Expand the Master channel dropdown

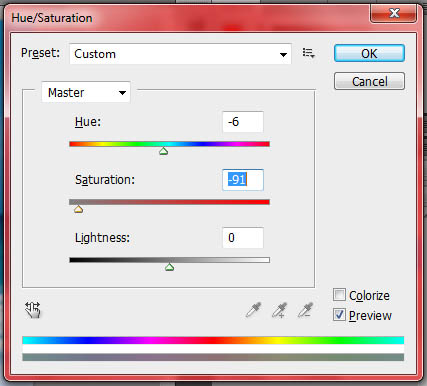(x=86, y=92)
